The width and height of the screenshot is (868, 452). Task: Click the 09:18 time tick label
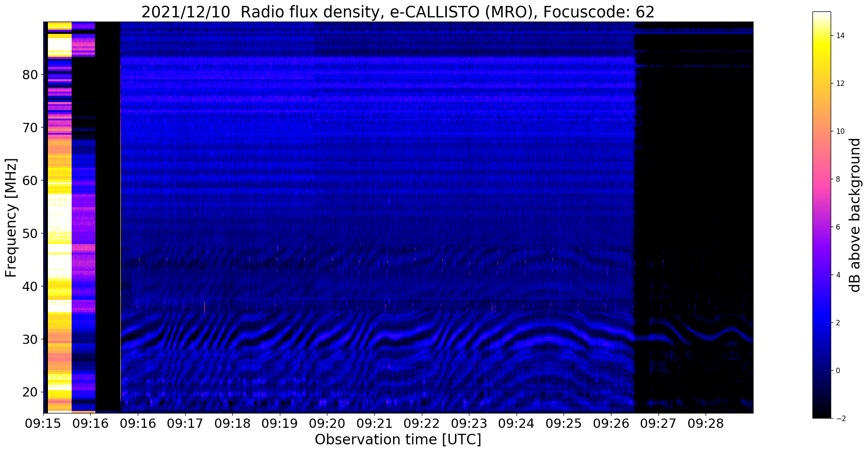coord(232,424)
